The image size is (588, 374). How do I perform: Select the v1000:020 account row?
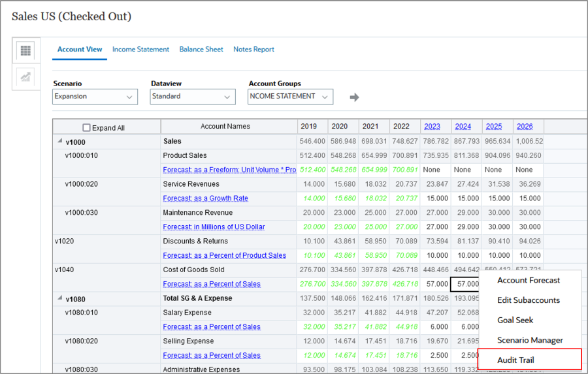(82, 184)
